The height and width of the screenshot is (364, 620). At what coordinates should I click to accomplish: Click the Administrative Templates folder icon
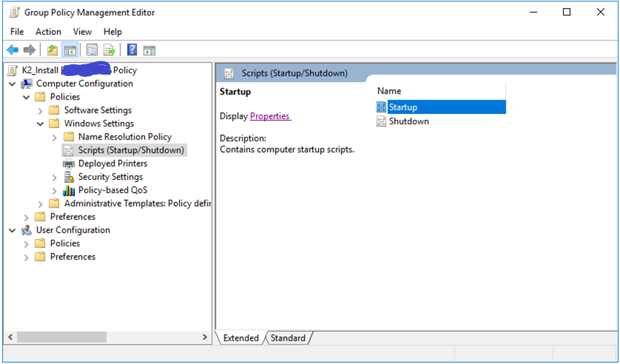coord(54,203)
